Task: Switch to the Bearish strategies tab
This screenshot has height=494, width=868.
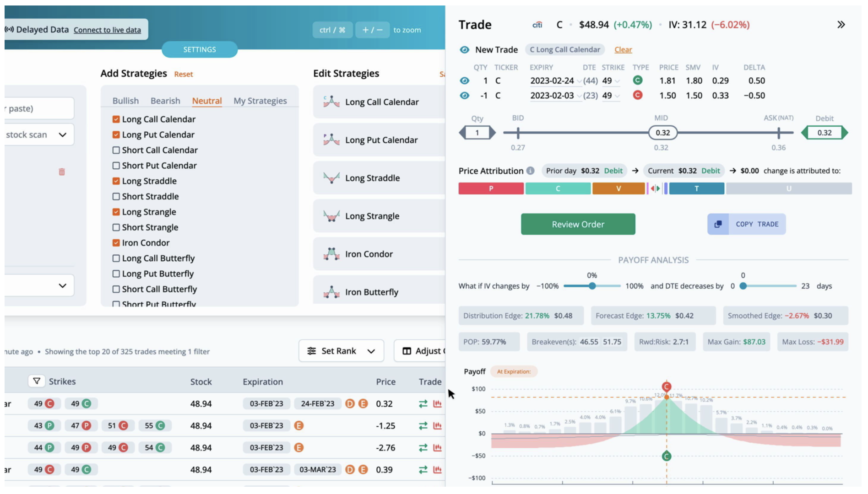Action: [165, 101]
